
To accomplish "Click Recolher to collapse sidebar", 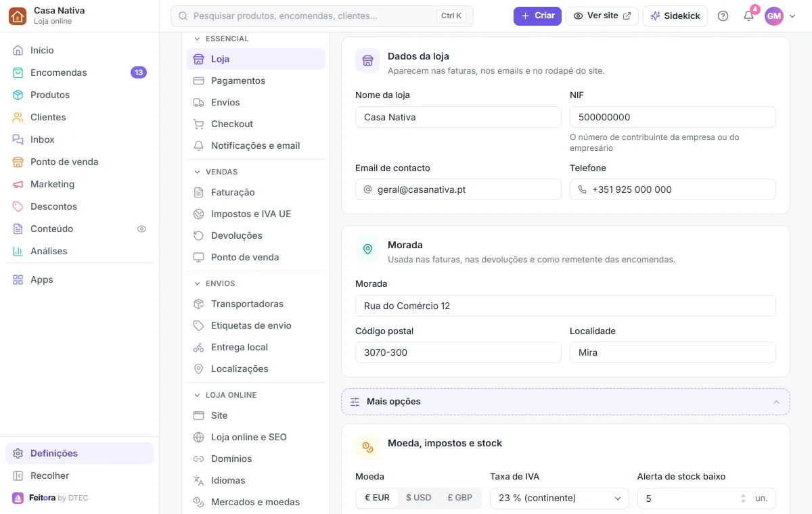I will (x=79, y=475).
